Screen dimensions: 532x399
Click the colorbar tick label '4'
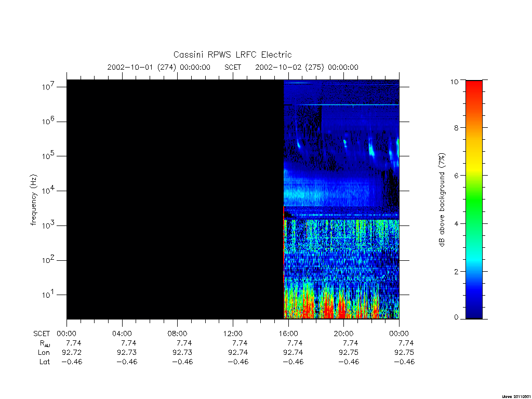(456, 223)
